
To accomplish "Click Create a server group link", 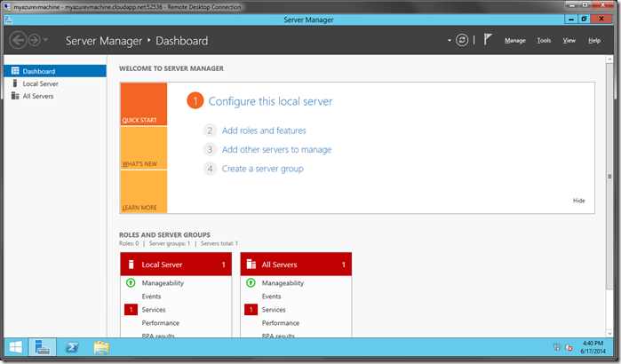I will pyautogui.click(x=263, y=169).
